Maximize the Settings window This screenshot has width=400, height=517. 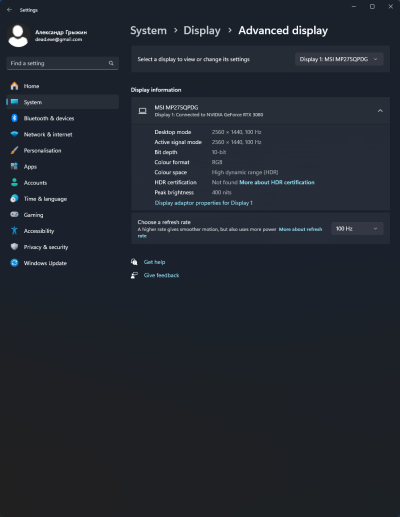tap(372, 7)
